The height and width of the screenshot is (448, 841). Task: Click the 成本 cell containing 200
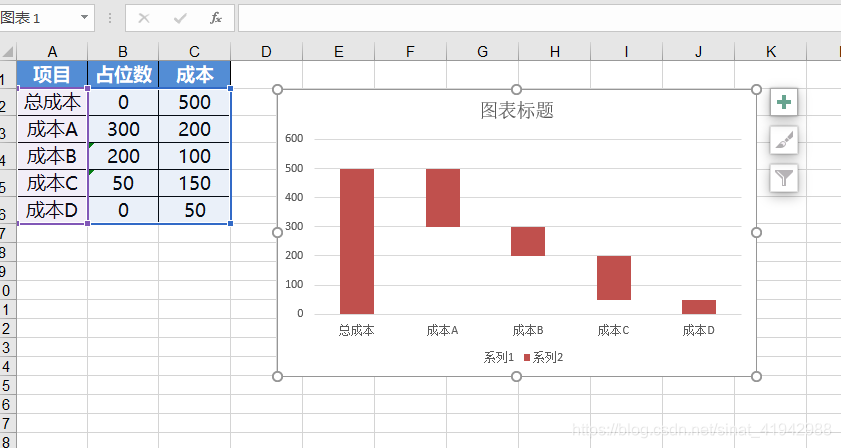(x=194, y=129)
